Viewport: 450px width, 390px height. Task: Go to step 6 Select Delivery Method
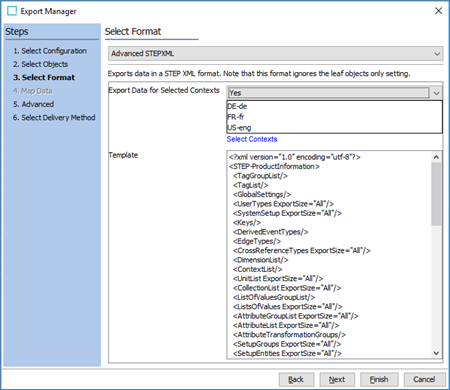54,117
